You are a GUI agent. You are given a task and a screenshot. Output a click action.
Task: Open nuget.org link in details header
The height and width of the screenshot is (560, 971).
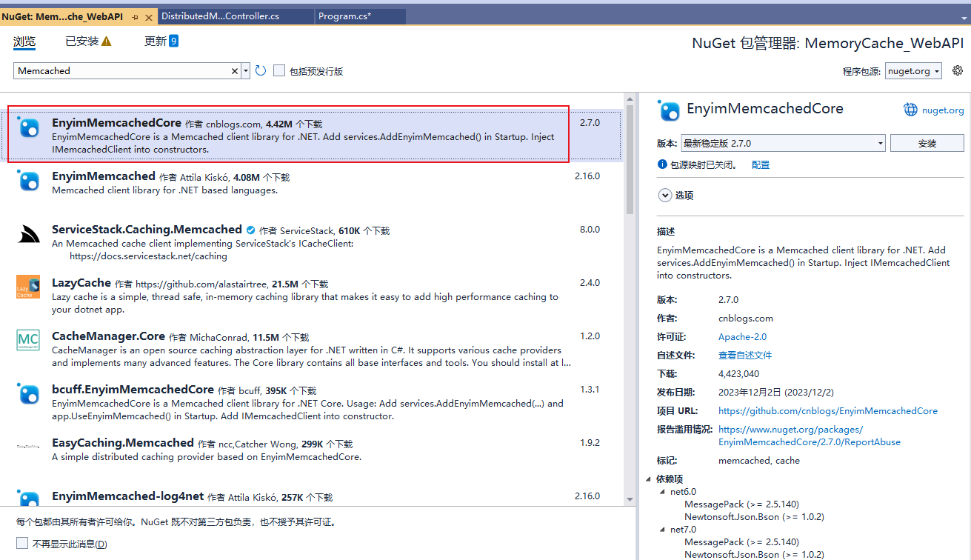click(943, 110)
